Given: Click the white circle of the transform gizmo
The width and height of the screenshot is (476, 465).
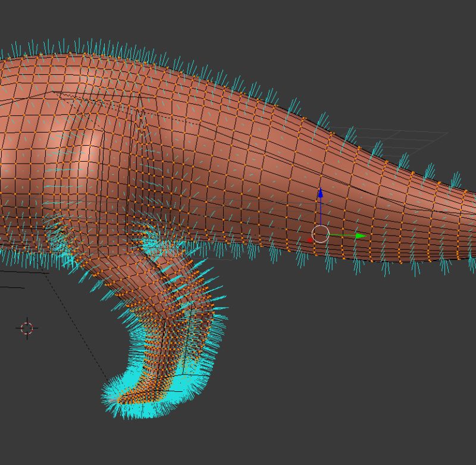Looking at the screenshot, I should coord(322,234).
